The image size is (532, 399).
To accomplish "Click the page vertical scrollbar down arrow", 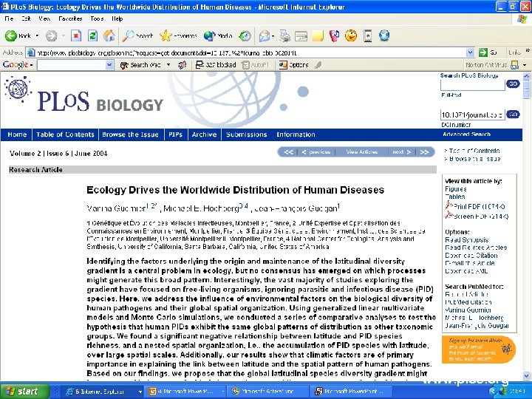I will (x=527, y=376).
